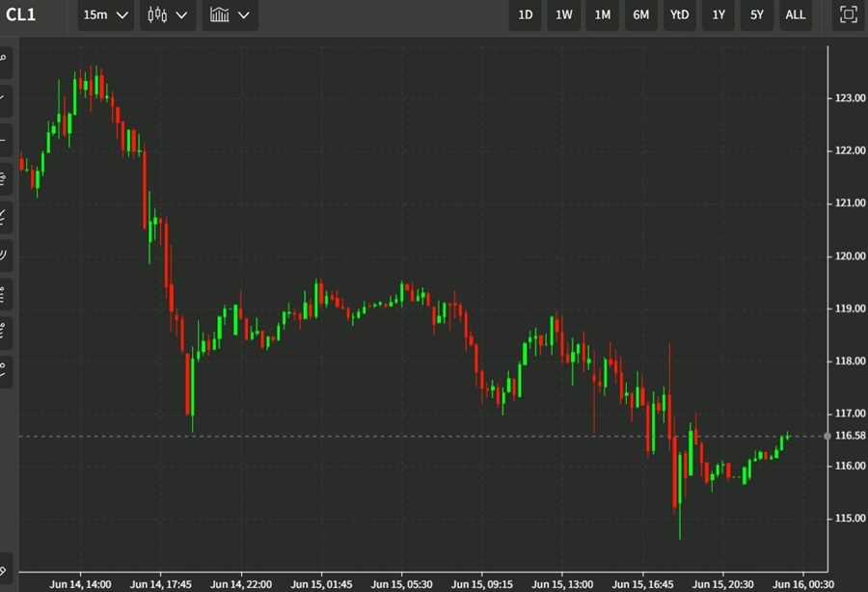The height and width of the screenshot is (592, 868).
Task: Select the 5Y time range
Action: pyautogui.click(x=757, y=14)
